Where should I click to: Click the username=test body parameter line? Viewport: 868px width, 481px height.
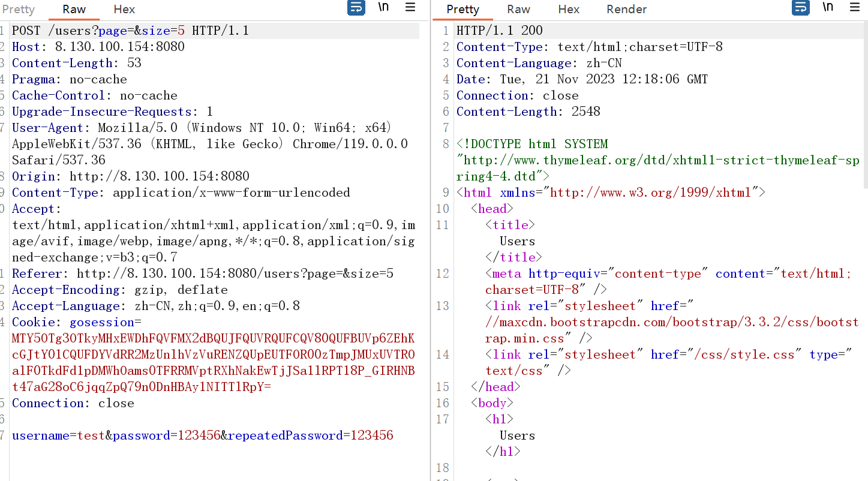[203, 435]
